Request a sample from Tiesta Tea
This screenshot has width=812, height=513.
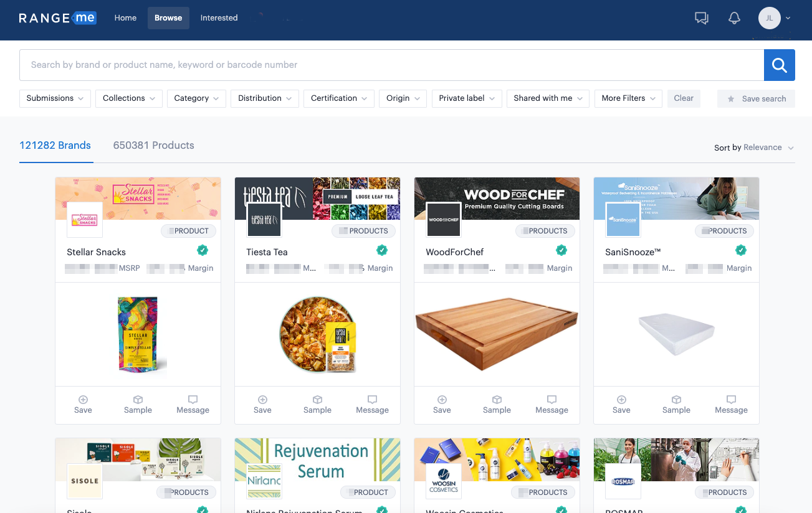(317, 404)
